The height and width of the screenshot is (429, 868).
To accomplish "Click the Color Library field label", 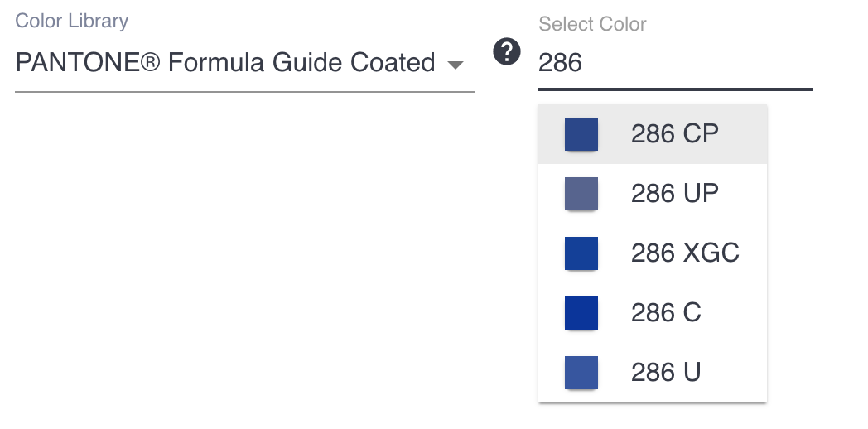I will pyautogui.click(x=72, y=22).
